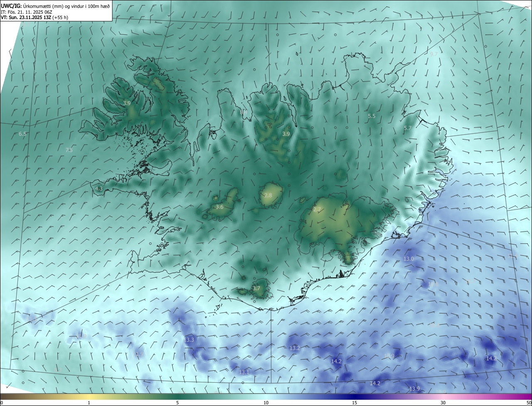Click the 4.3 value label
The image size is (532, 406).
(x=99, y=188)
